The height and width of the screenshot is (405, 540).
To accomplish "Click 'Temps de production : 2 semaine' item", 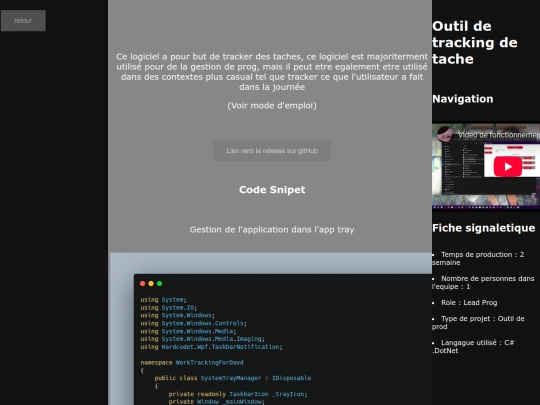I will tap(478, 259).
